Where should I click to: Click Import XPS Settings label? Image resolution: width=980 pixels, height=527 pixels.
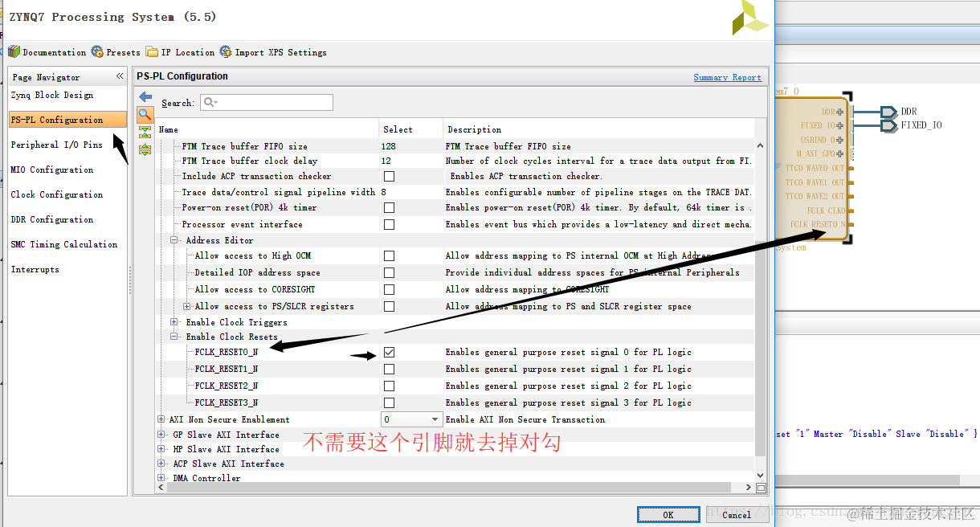280,52
